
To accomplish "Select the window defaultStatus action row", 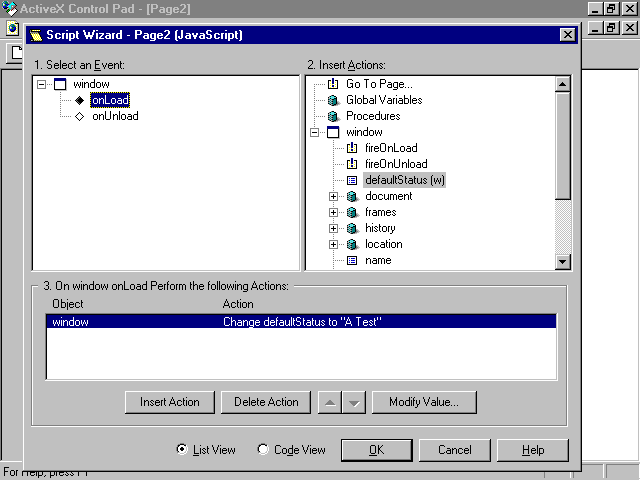I will pyautogui.click(x=300, y=322).
